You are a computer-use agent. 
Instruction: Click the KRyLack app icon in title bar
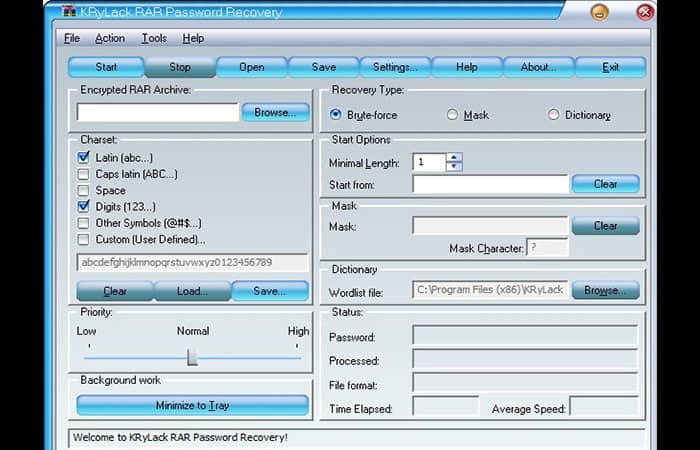[69, 12]
